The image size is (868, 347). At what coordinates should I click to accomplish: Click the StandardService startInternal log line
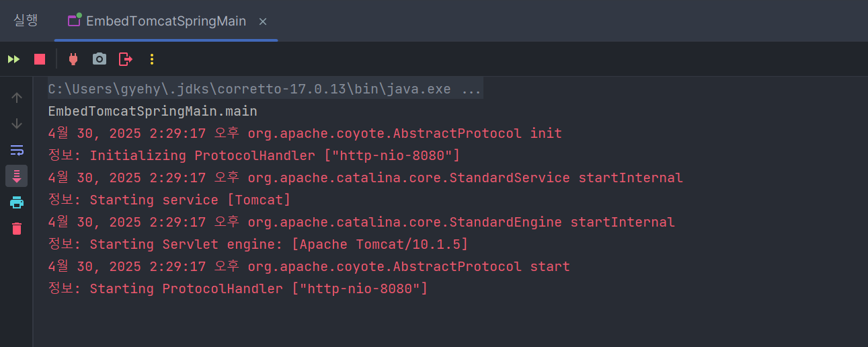[366, 178]
